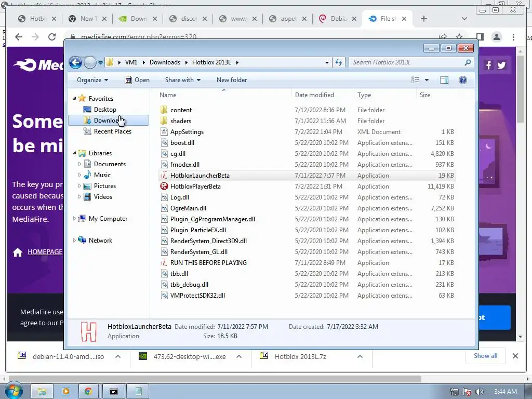Reload the MediaFire page in Chrome
Screen dimensions: 532x399
point(51,37)
